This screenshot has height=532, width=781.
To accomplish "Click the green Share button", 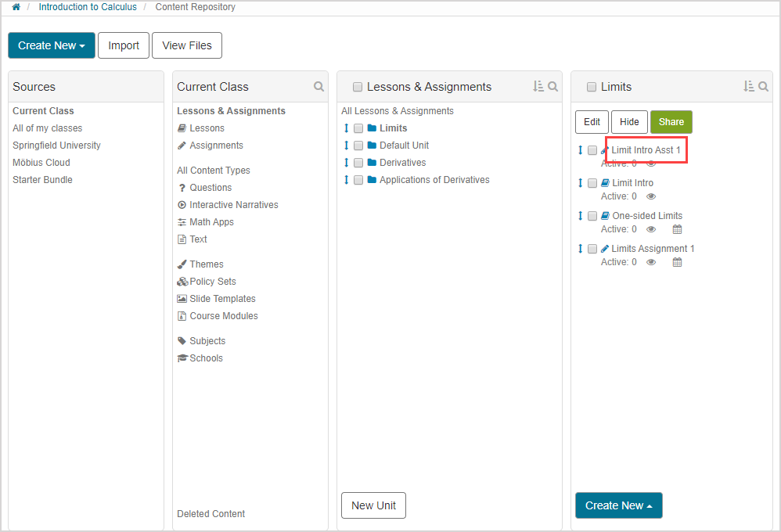I will [x=671, y=122].
